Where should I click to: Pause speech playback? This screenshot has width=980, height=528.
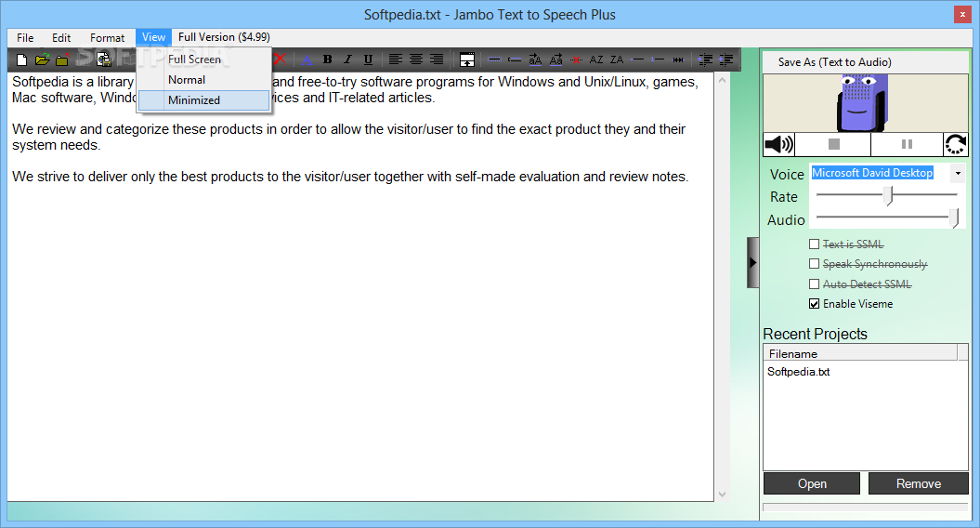click(x=907, y=144)
